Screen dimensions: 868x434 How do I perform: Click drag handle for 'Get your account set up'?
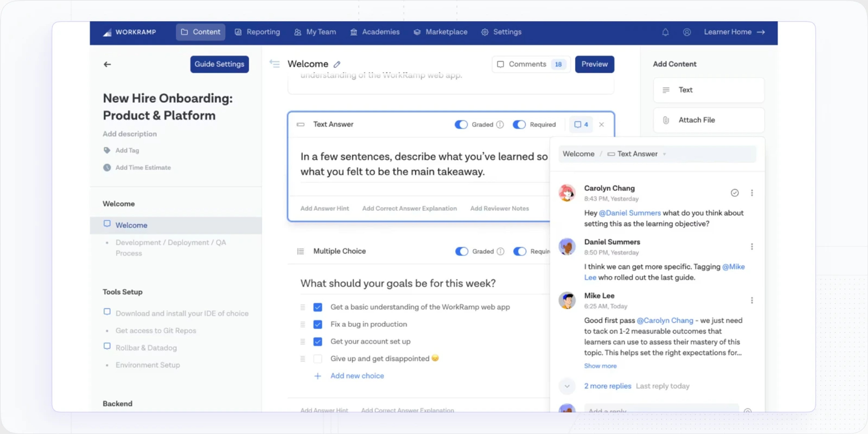tap(303, 341)
